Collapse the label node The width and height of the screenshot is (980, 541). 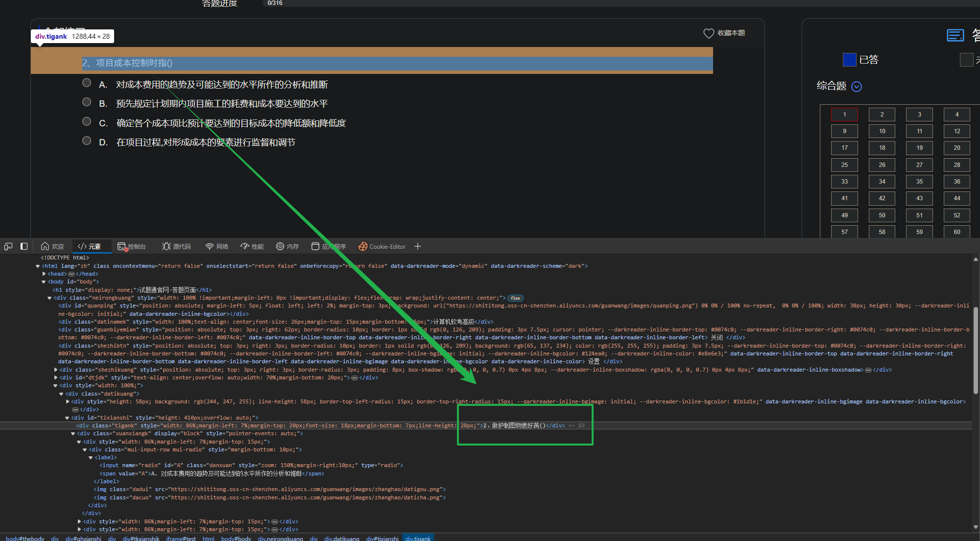pyautogui.click(x=91, y=458)
